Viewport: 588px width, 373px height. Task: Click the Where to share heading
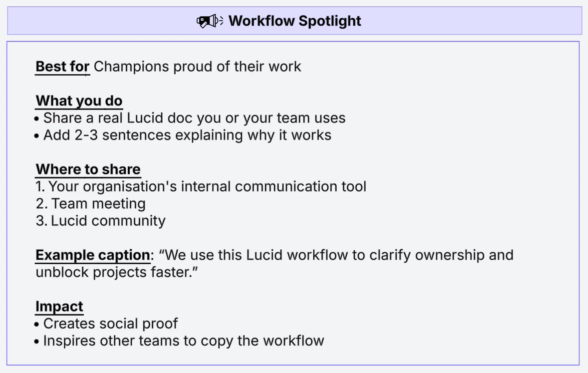tap(88, 169)
